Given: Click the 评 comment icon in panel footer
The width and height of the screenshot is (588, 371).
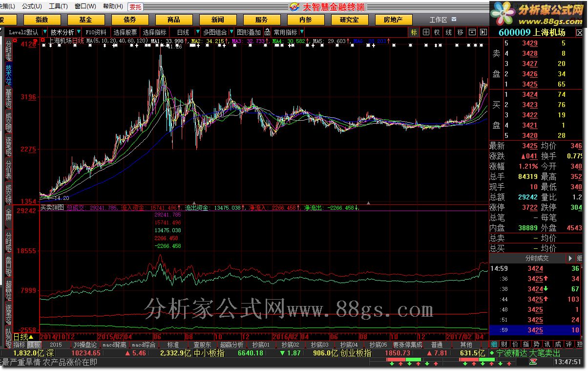Looking at the screenshot, I should point(569,345).
